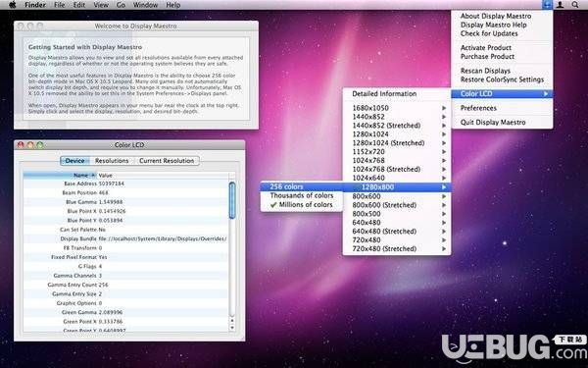588x368 pixels.
Task: Select Purchase Product menu item
Action: (x=502, y=56)
